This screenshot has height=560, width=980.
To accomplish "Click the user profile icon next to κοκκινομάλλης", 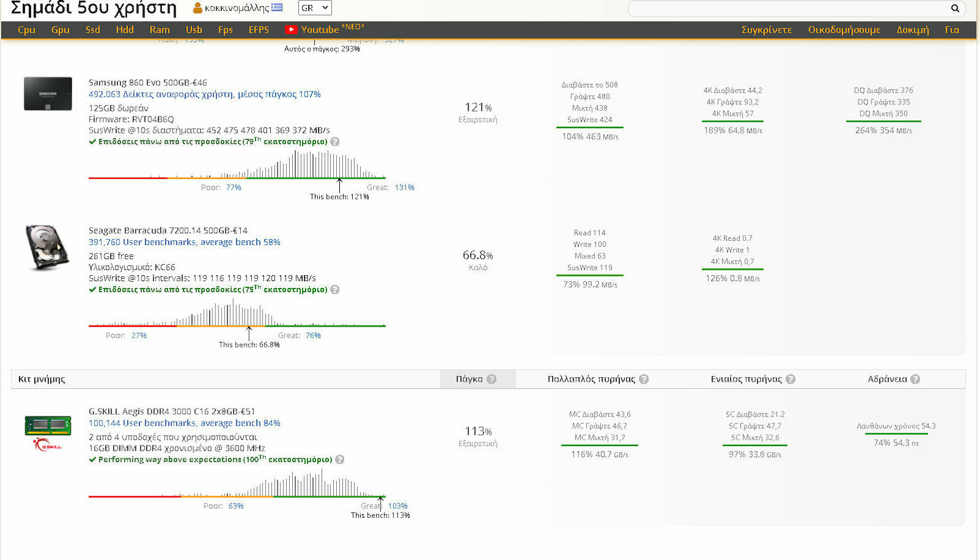I will click(197, 8).
